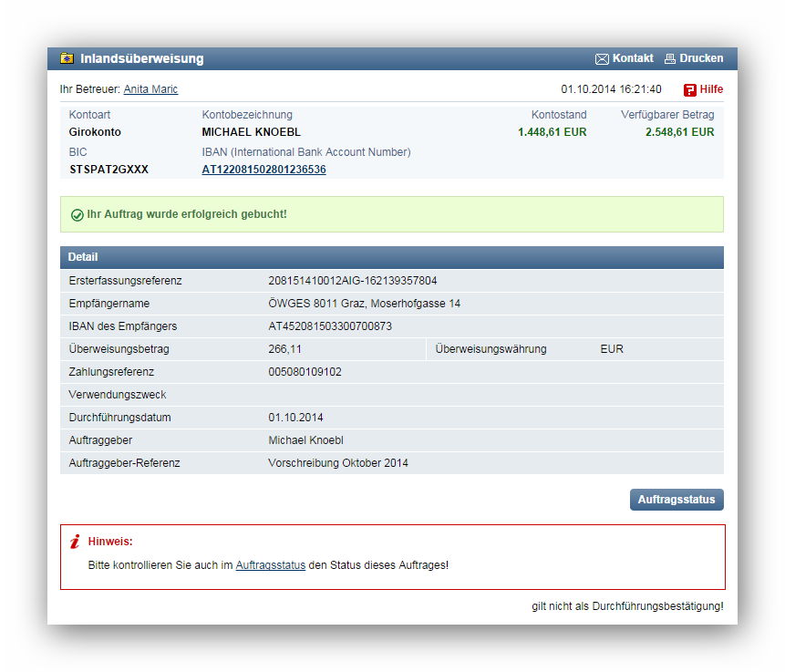785x672 pixels.
Task: Open the Kontakt link
Action: coord(633,58)
